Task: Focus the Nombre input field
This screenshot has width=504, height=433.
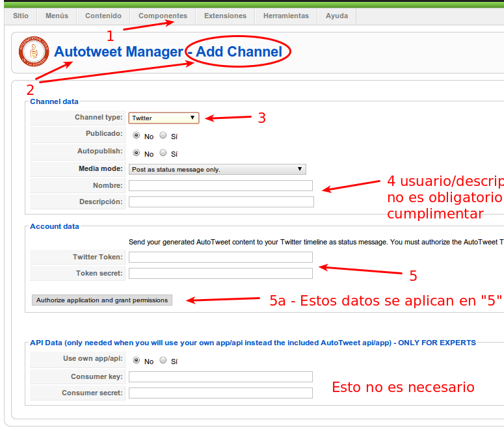Action: point(220,185)
